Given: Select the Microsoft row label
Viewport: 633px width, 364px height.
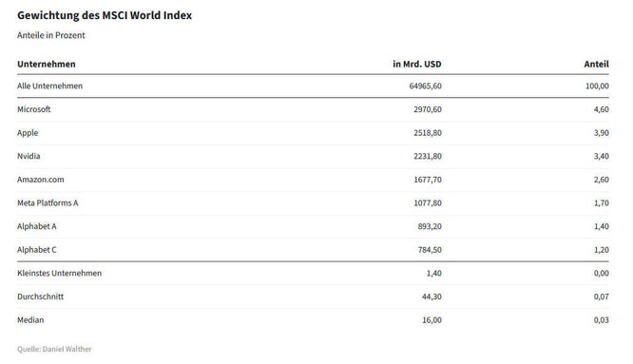Looking at the screenshot, I should click(34, 109).
